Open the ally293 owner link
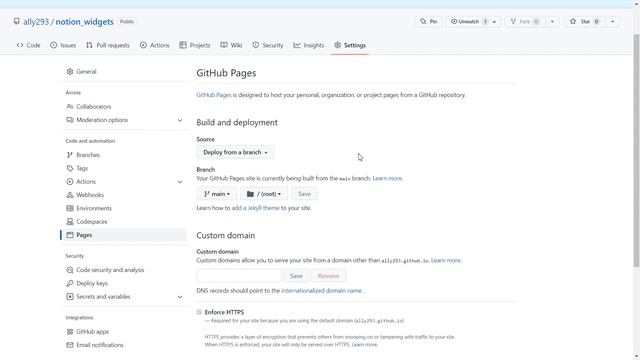 click(x=36, y=22)
